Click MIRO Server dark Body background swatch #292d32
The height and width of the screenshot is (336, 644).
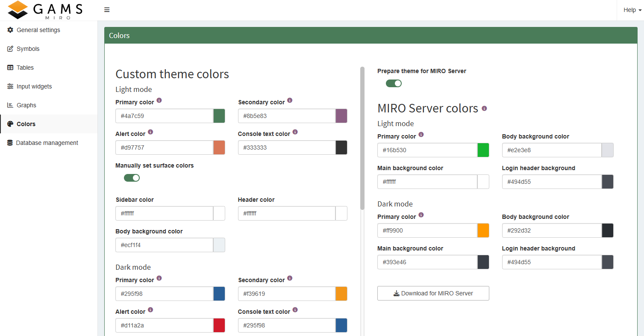click(608, 230)
